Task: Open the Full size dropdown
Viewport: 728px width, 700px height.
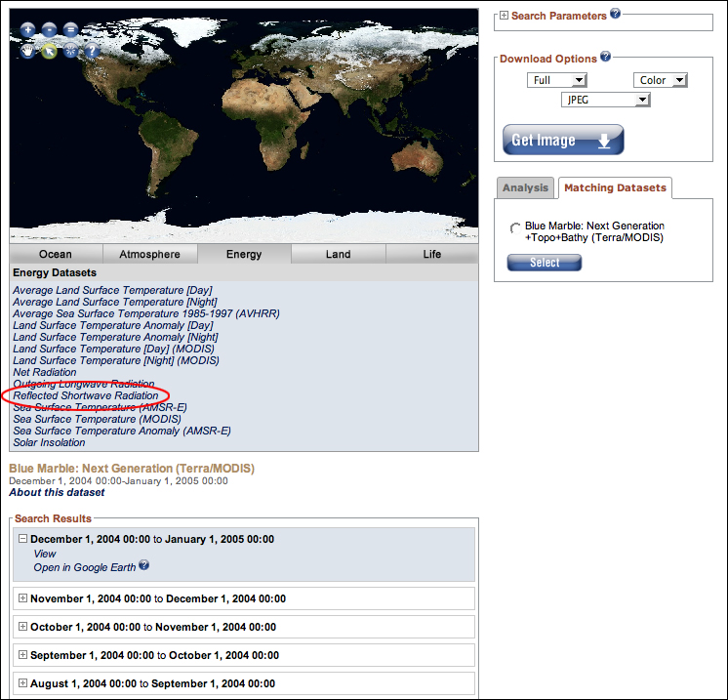Action: tap(556, 80)
